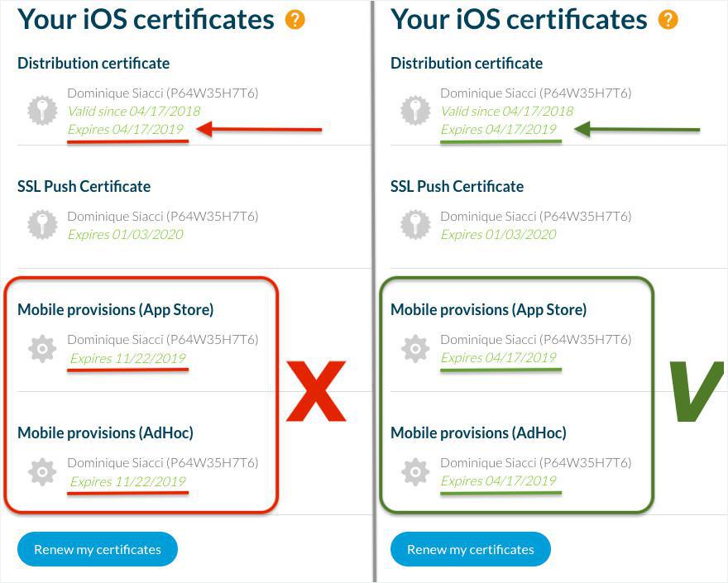Click the left 'Valid since 04/17/2018' text
This screenshot has width=728, height=583.
pos(133,111)
